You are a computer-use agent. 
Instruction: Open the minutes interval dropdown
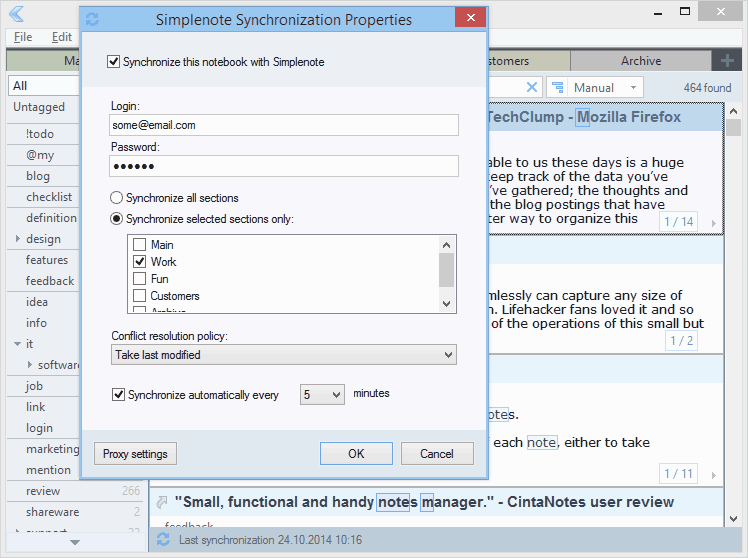pos(322,395)
